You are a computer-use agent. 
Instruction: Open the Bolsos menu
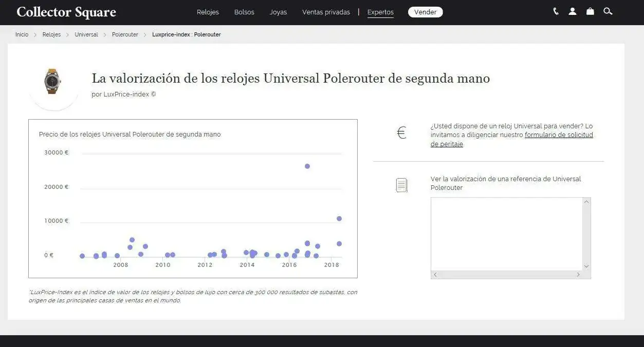[244, 12]
